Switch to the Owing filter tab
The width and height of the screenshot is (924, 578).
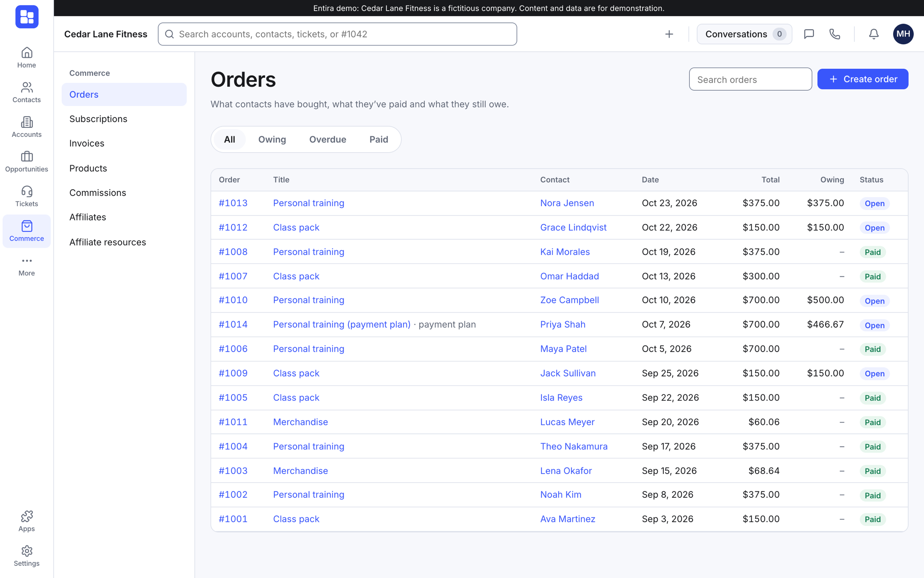coord(272,139)
